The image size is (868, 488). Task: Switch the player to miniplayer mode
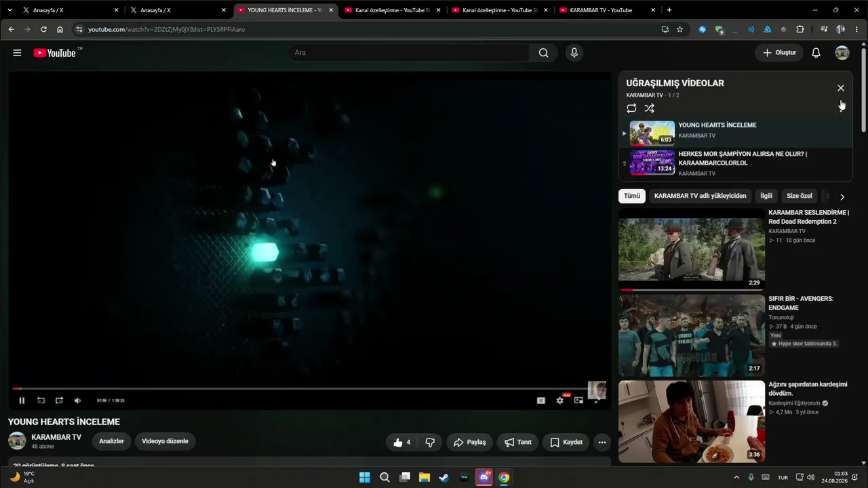pos(578,401)
